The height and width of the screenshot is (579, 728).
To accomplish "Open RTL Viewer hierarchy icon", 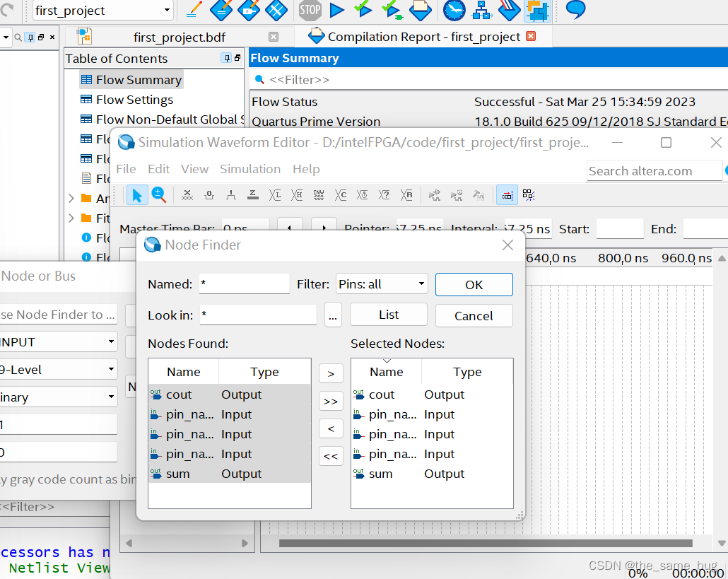I will (481, 10).
